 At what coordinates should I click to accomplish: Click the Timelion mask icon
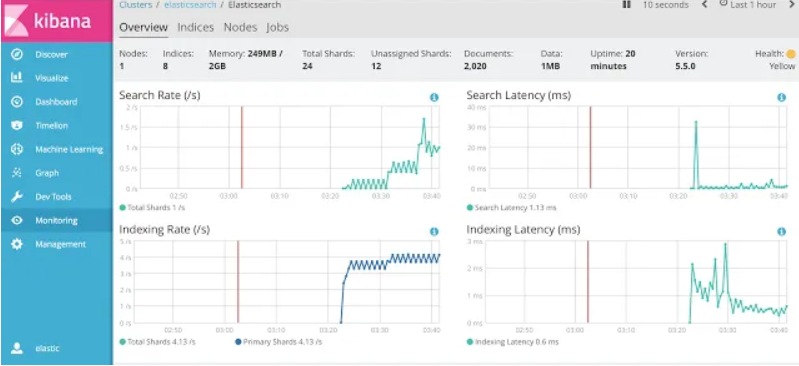(17, 125)
